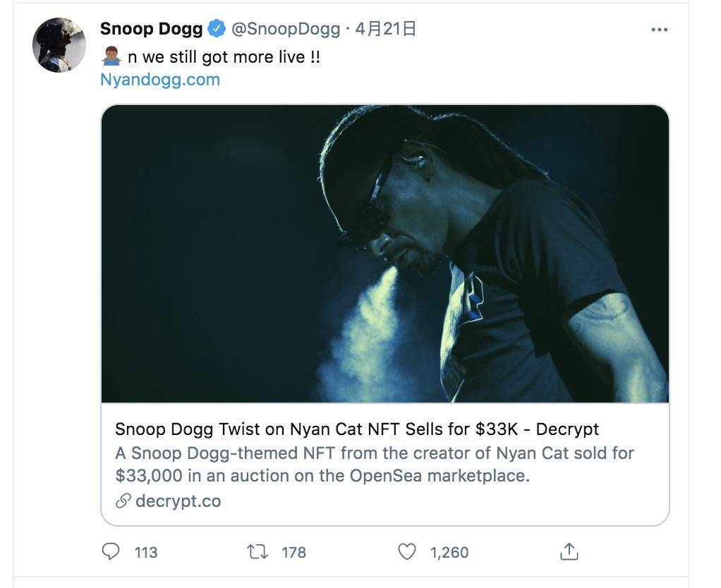Click the 178 retweets count
The width and height of the screenshot is (721, 588).
(x=293, y=552)
